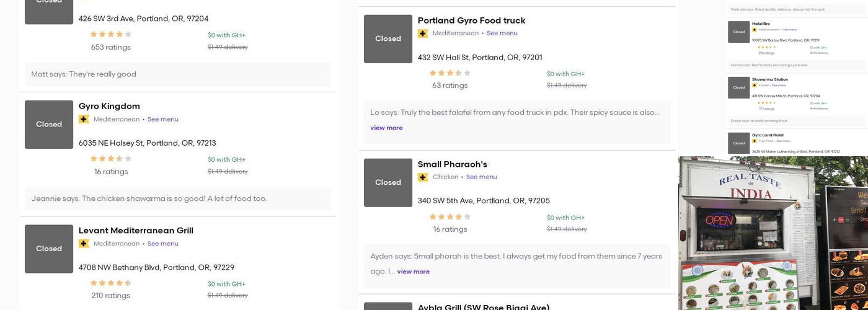Viewport: 868px width, 310px height.
Task: Click Portland Gyro Food truck's star rating
Action: [x=450, y=73]
